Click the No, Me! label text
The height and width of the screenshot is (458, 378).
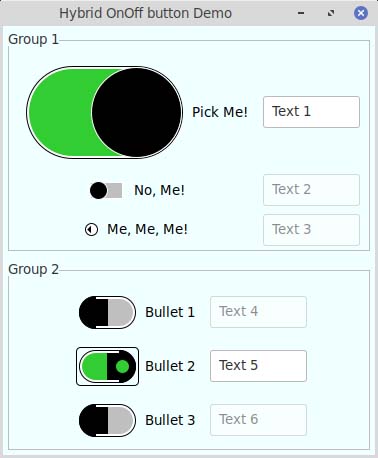click(x=159, y=190)
